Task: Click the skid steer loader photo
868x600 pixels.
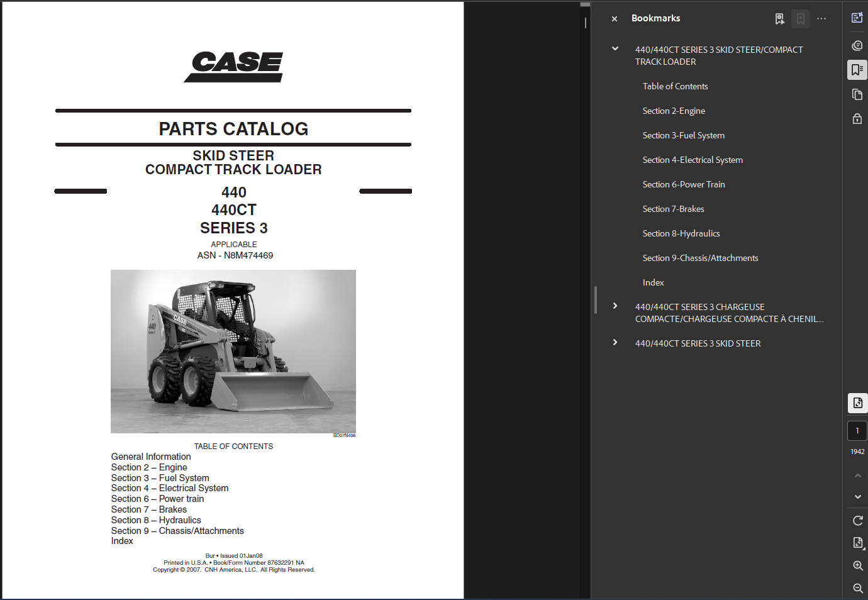Action: point(233,352)
